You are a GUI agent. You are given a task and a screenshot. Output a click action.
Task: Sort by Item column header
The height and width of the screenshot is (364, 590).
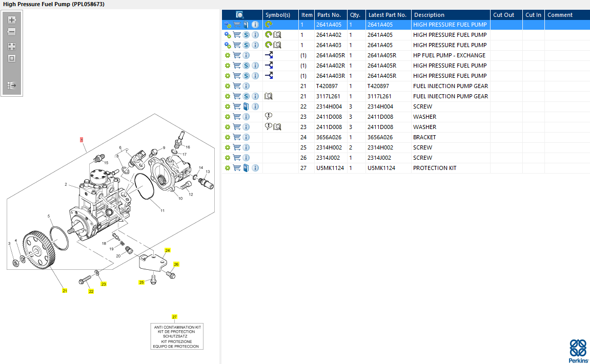coord(307,15)
